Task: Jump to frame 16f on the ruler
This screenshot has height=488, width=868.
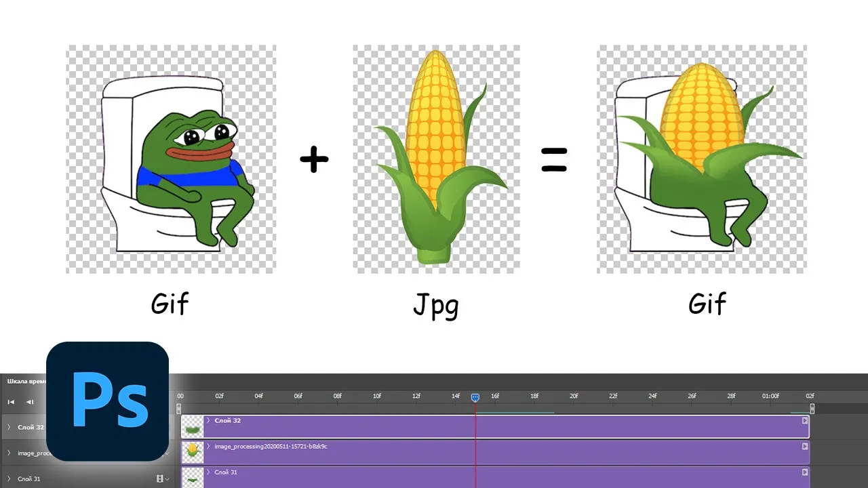Action: (x=495, y=396)
